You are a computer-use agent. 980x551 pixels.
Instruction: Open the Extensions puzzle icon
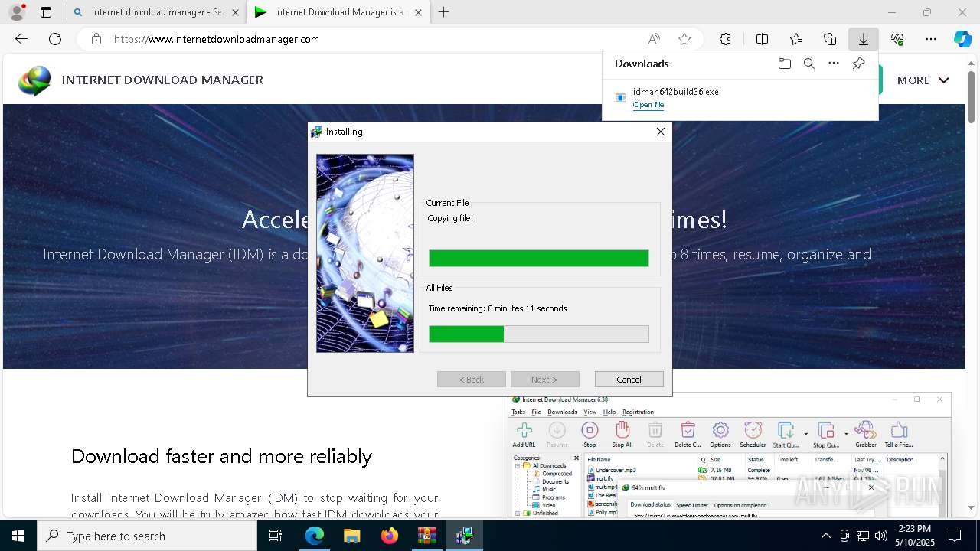(x=725, y=39)
